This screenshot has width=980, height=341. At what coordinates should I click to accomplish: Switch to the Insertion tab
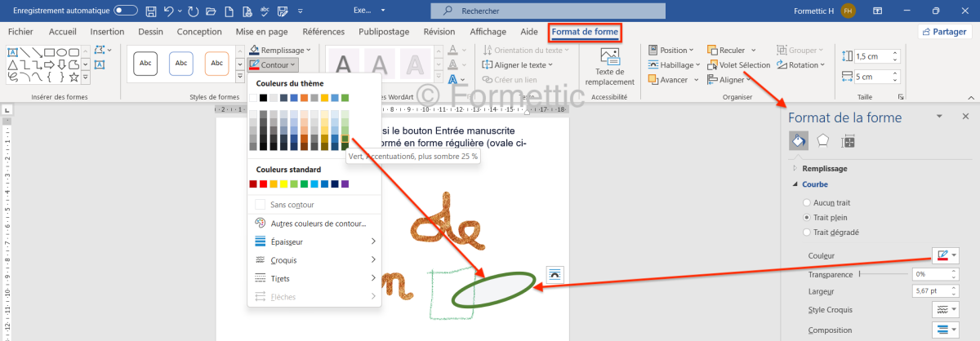pyautogui.click(x=107, y=32)
